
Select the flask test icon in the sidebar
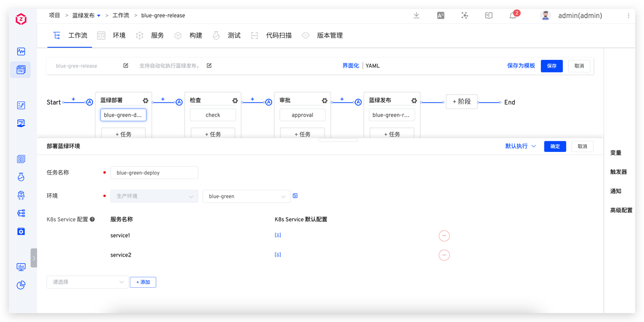[x=21, y=177]
